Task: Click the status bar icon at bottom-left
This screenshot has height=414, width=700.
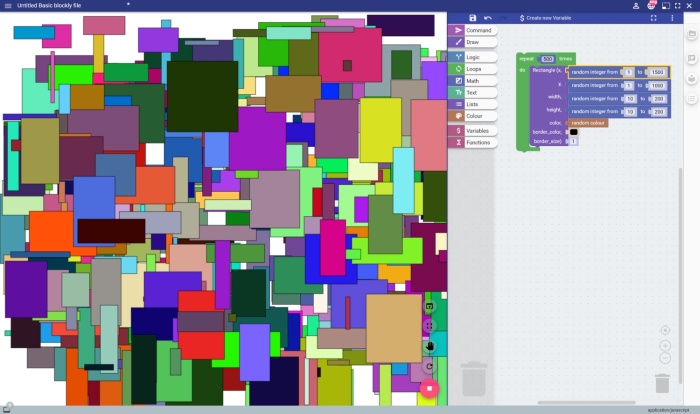Action: (7, 409)
